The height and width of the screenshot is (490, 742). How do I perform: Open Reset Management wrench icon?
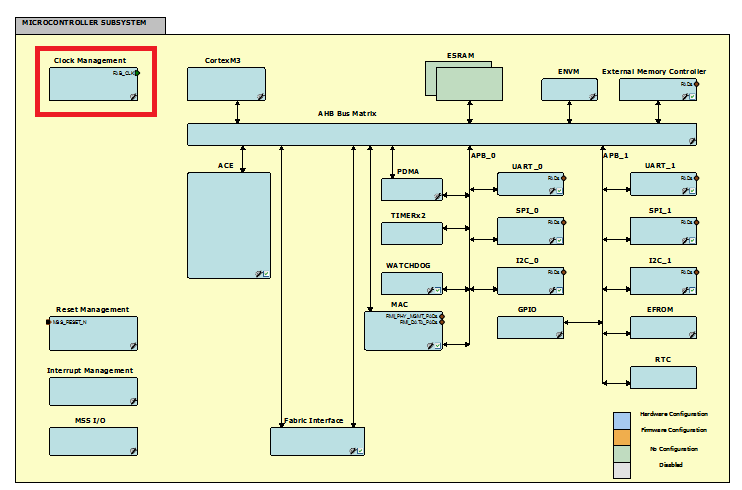(132, 345)
